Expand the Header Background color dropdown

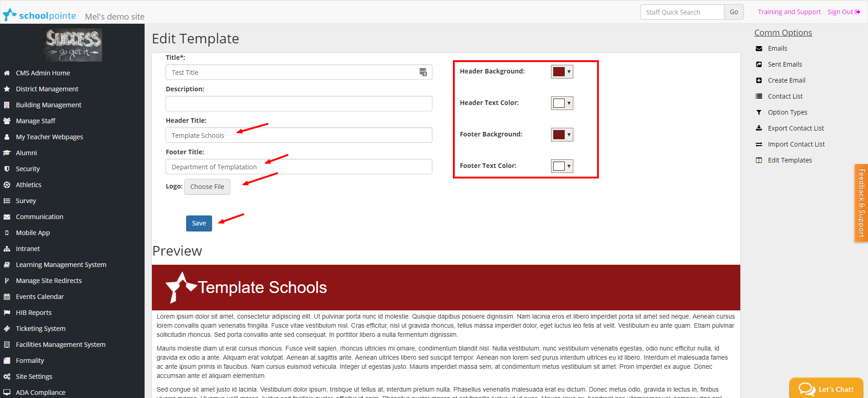click(569, 72)
